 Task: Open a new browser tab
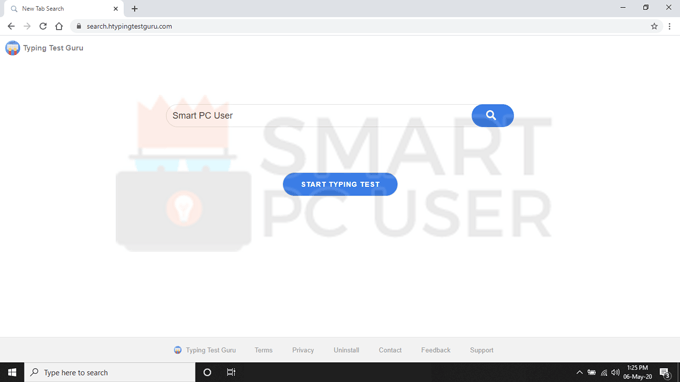(134, 9)
